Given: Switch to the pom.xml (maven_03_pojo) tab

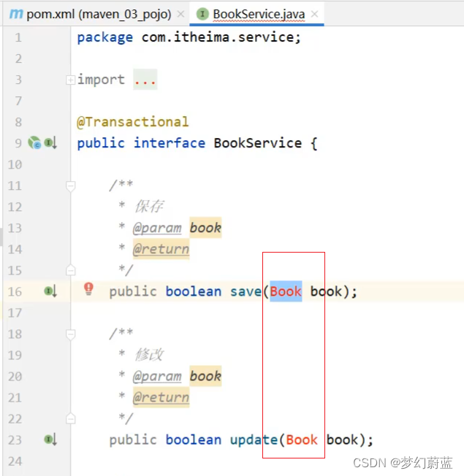Looking at the screenshot, I should pyautogui.click(x=99, y=14).
